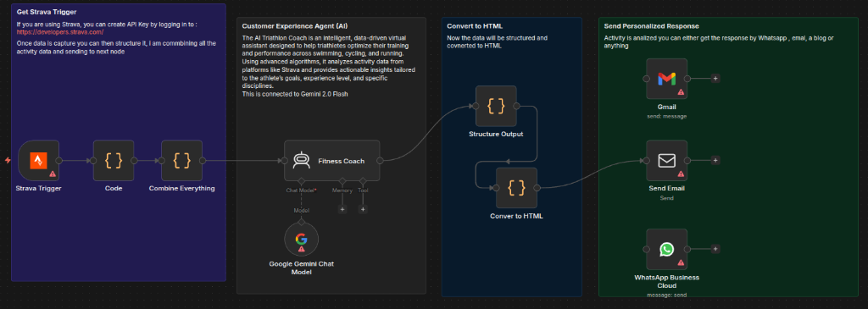Screen dimensions: 868x309
Task: Click the Conver to HTML output connector
Action: click(537, 188)
